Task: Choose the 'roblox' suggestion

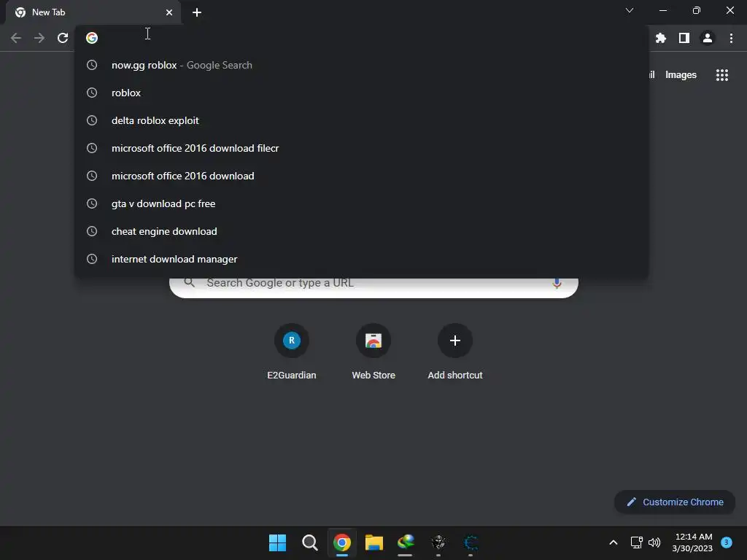Action: point(361,93)
